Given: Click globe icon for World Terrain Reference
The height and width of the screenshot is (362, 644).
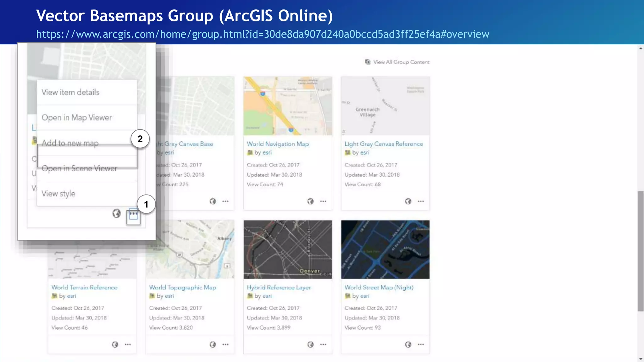Looking at the screenshot, I should point(115,344).
